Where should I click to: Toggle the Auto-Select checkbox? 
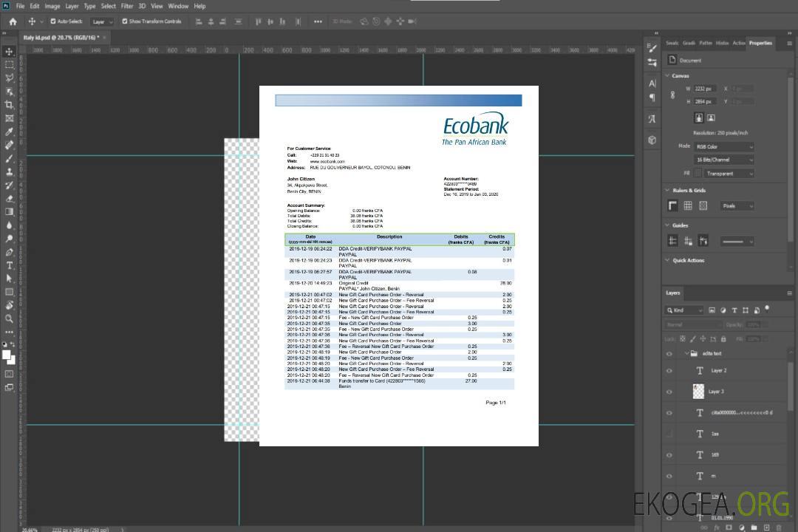click(53, 21)
